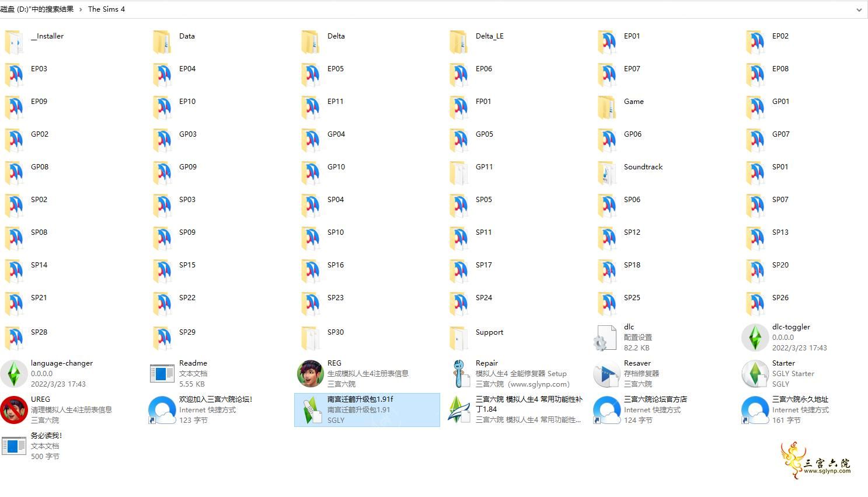Select the GP01 folder label
868x497 pixels.
(x=780, y=102)
